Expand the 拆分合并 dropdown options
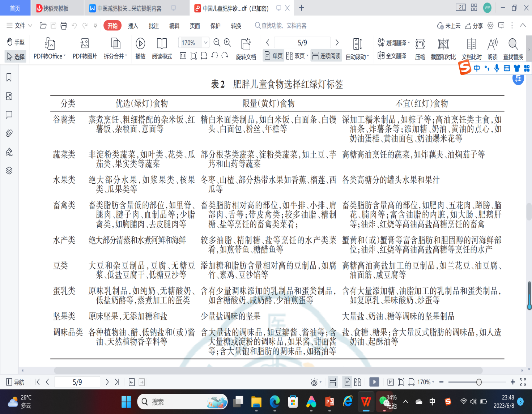The width and height of the screenshot is (532, 414). (x=126, y=56)
